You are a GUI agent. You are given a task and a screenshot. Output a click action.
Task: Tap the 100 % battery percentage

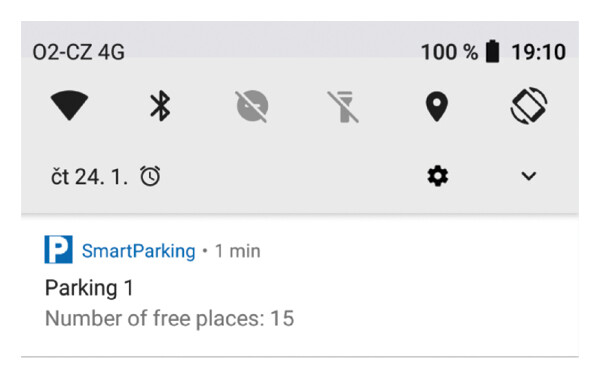[x=450, y=52]
